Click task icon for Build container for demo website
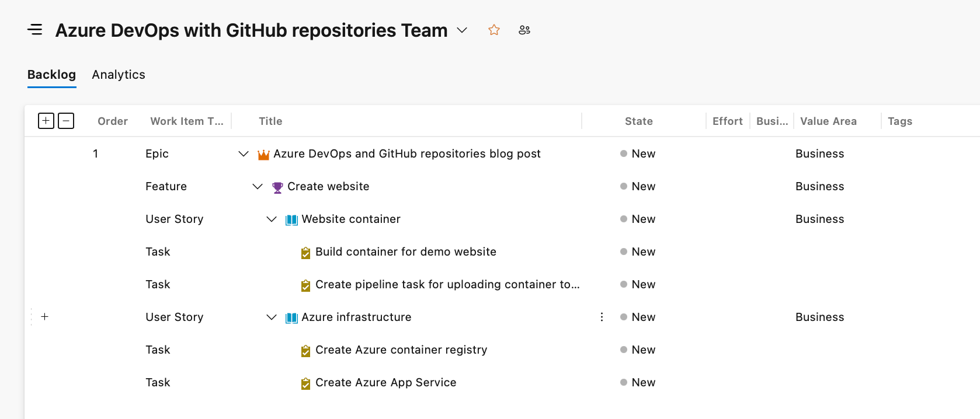 click(305, 252)
